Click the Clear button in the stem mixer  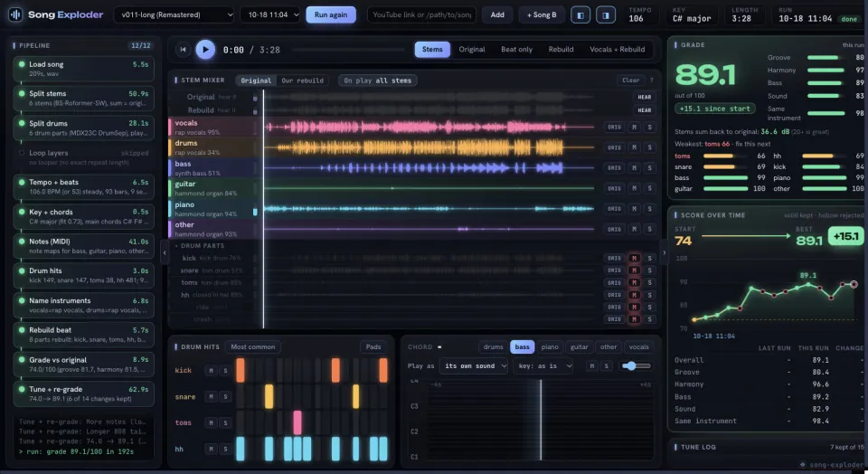coord(630,81)
